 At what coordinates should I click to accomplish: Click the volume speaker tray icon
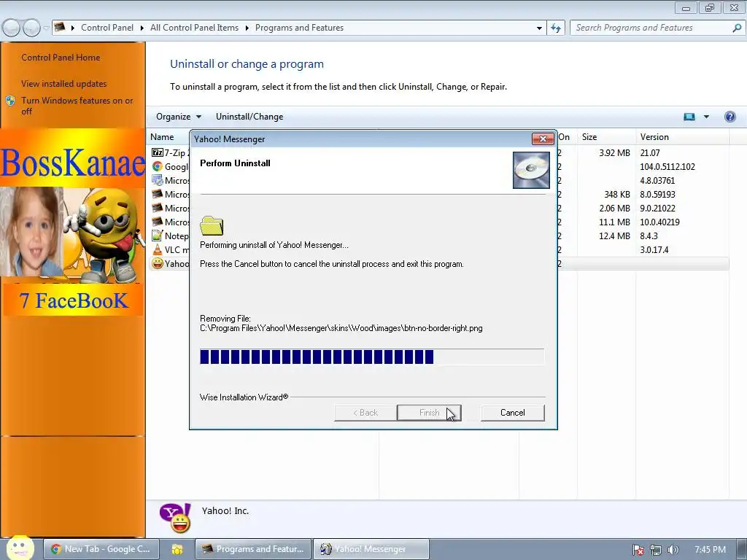point(673,550)
